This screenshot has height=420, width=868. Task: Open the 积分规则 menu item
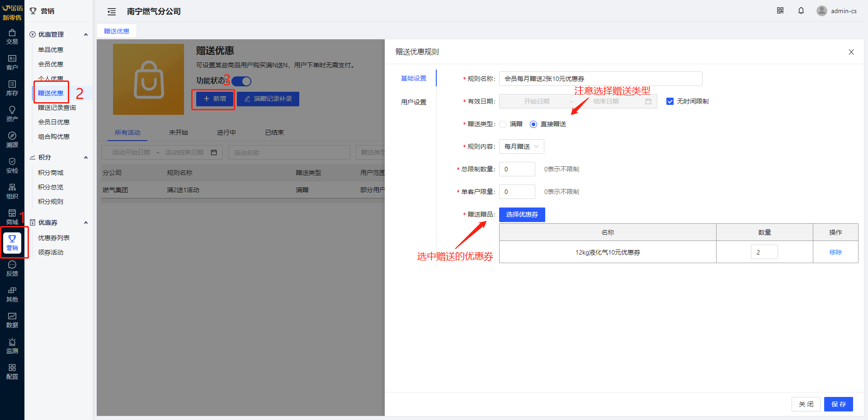[x=51, y=202]
